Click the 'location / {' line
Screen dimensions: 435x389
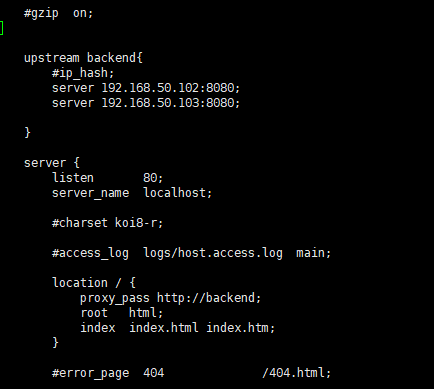94,283
